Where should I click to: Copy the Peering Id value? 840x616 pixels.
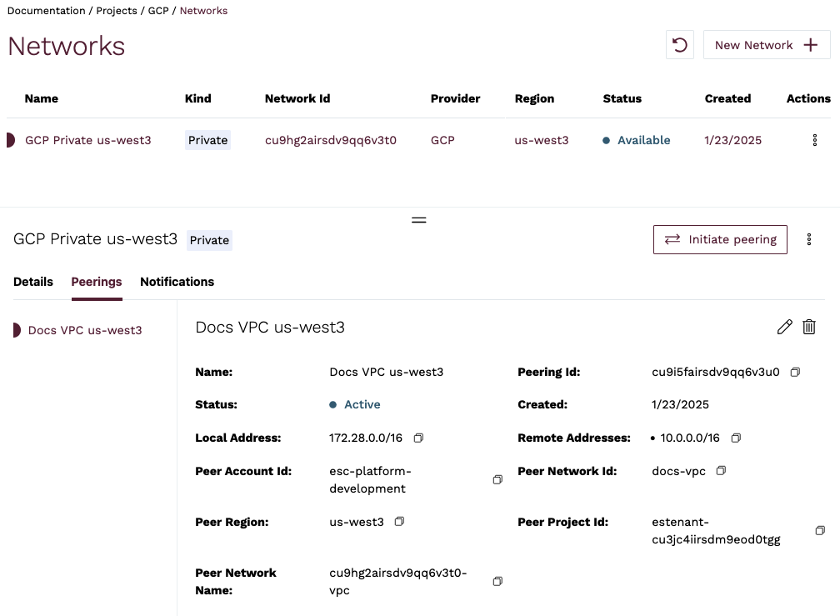tap(795, 372)
